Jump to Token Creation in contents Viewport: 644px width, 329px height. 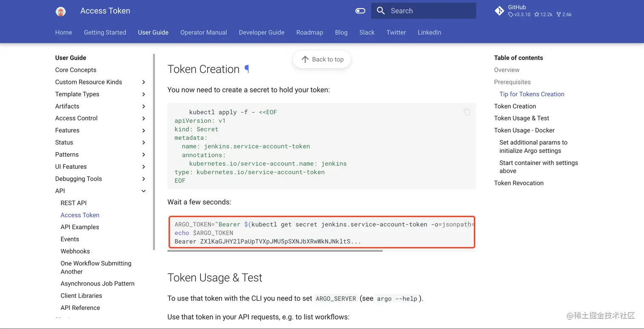515,106
